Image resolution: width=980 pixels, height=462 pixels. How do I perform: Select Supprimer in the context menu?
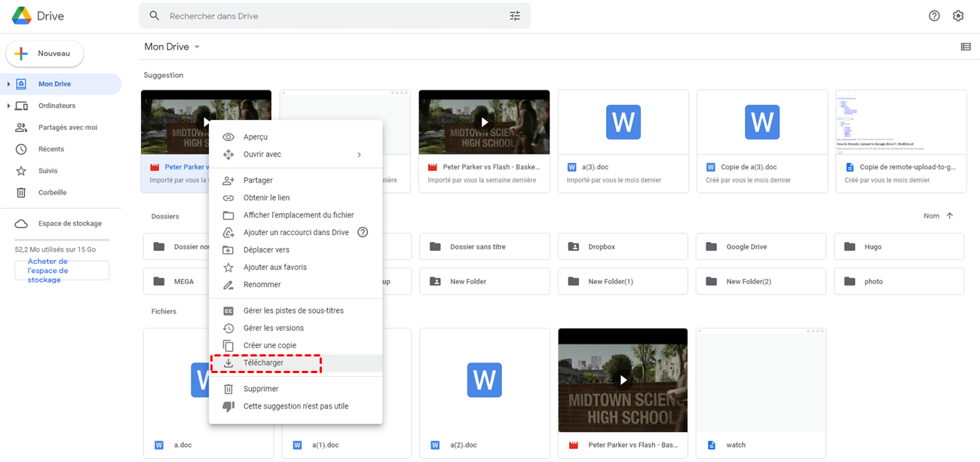pos(261,389)
